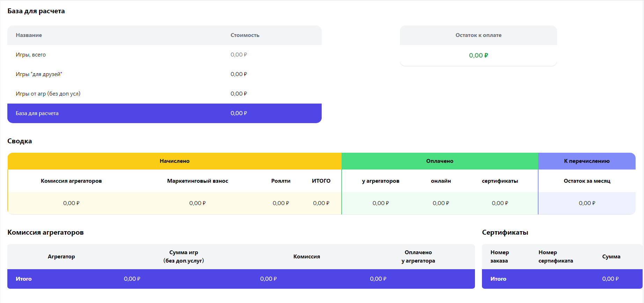Click the "Агрегатор" column header
Screen dimensions: 644x303
(61, 257)
